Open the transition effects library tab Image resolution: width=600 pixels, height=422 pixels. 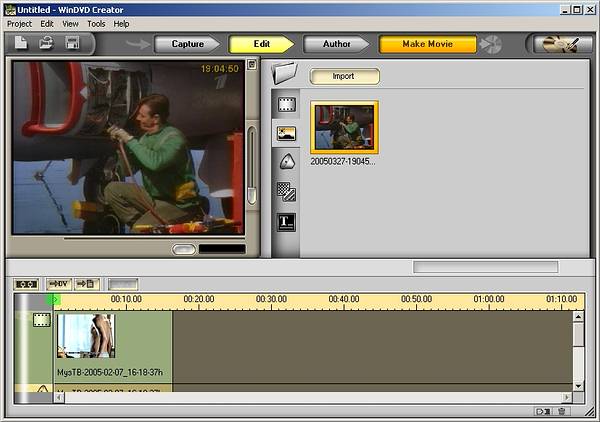tap(287, 192)
